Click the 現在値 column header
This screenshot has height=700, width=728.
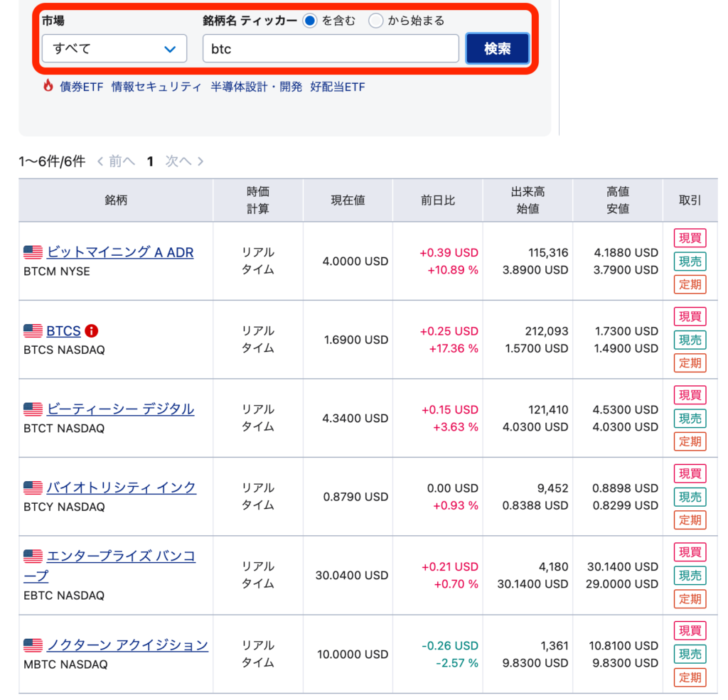click(348, 200)
